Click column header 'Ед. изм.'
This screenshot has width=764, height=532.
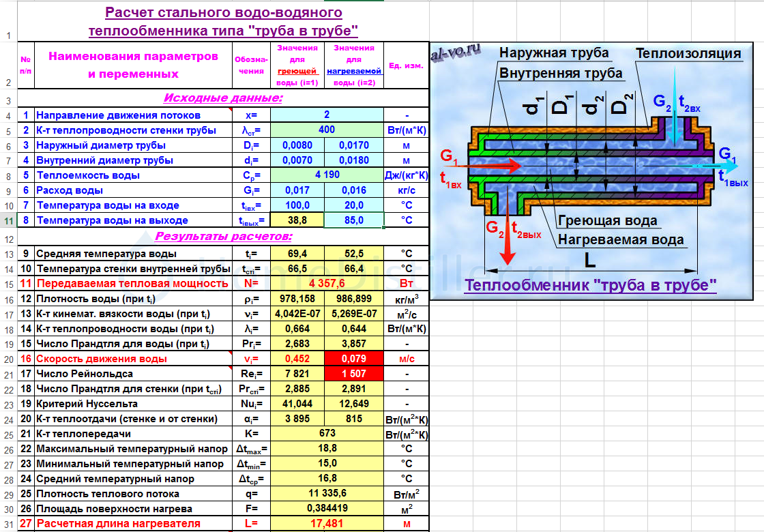click(x=406, y=65)
